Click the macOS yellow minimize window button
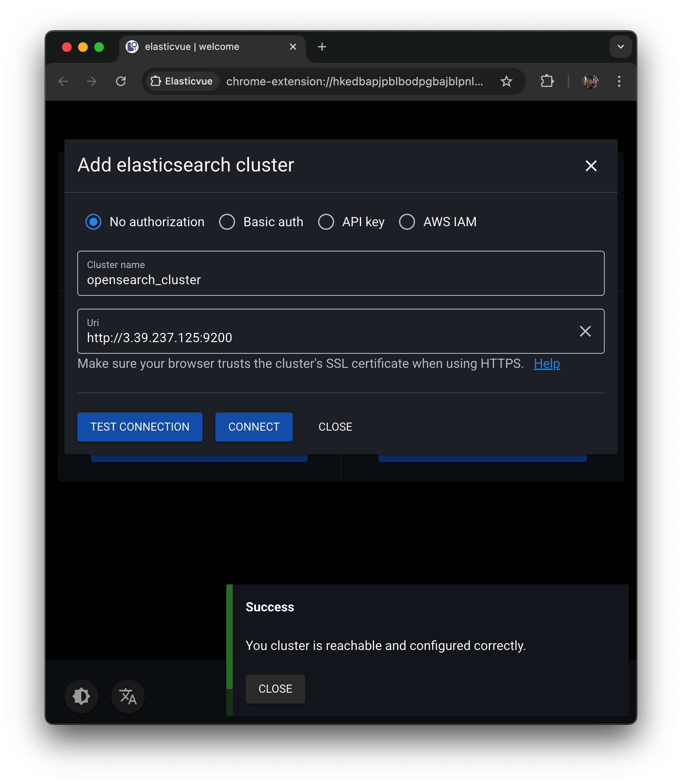 pyautogui.click(x=83, y=47)
